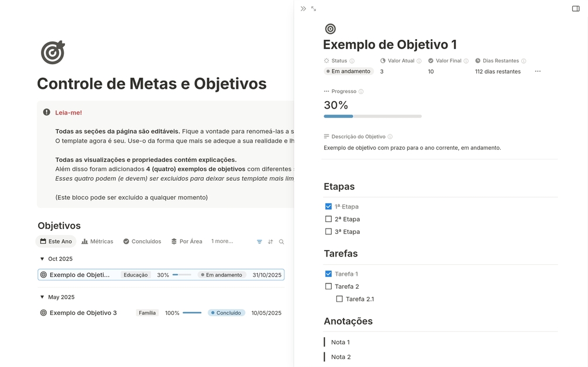Toggle the sidebar layout icon at top right
This screenshot has height=367, width=588.
point(576,9)
